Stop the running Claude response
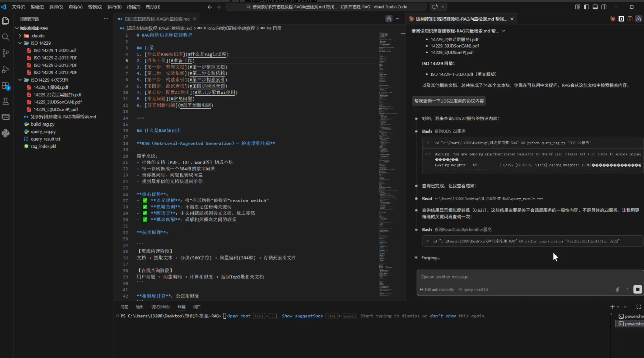The width and height of the screenshot is (644, 358). (x=637, y=289)
